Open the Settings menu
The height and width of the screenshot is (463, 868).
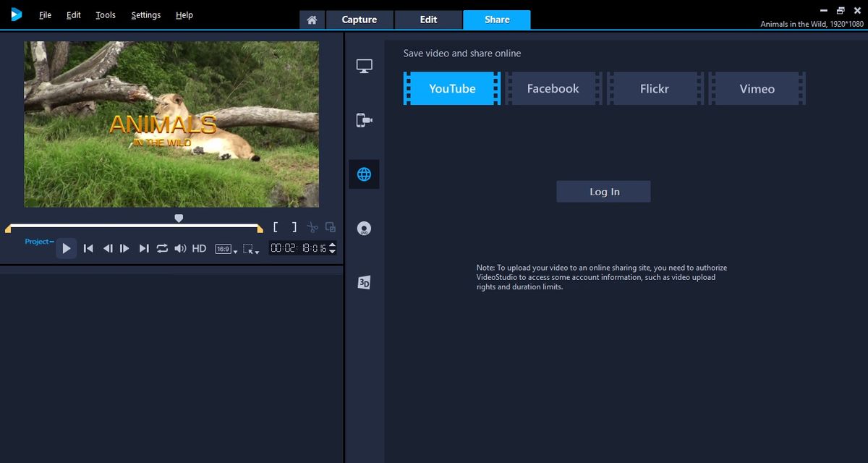pos(145,14)
